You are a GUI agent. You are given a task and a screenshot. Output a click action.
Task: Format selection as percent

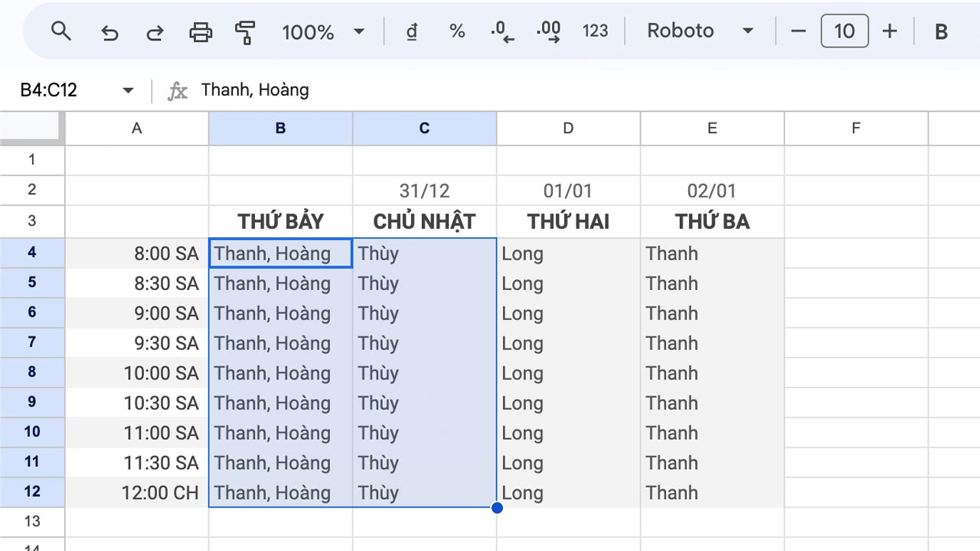click(x=457, y=31)
